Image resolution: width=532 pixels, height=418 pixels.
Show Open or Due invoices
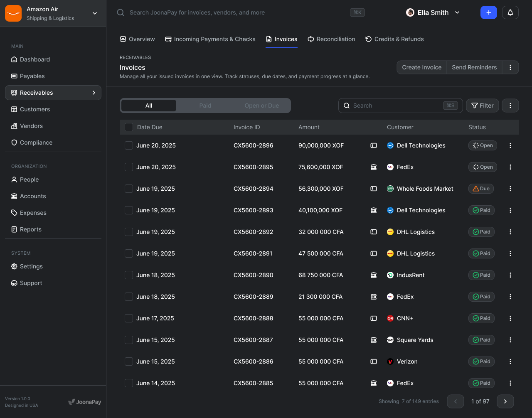262,106
